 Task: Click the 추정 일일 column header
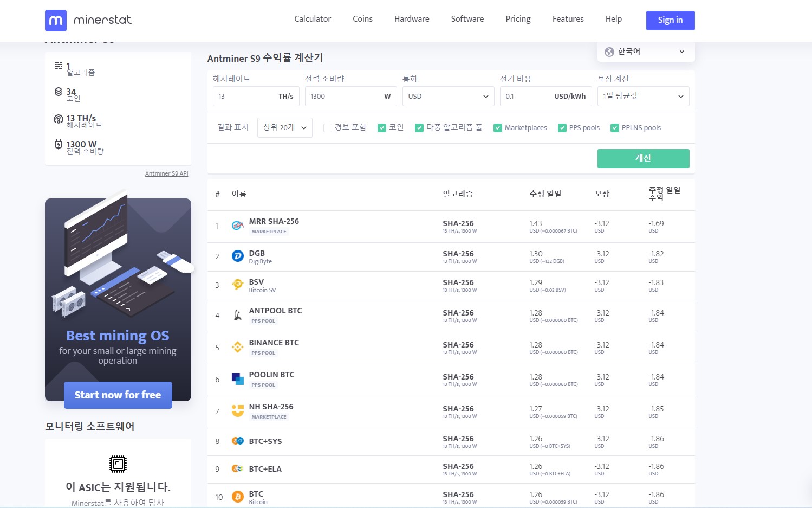tap(545, 194)
